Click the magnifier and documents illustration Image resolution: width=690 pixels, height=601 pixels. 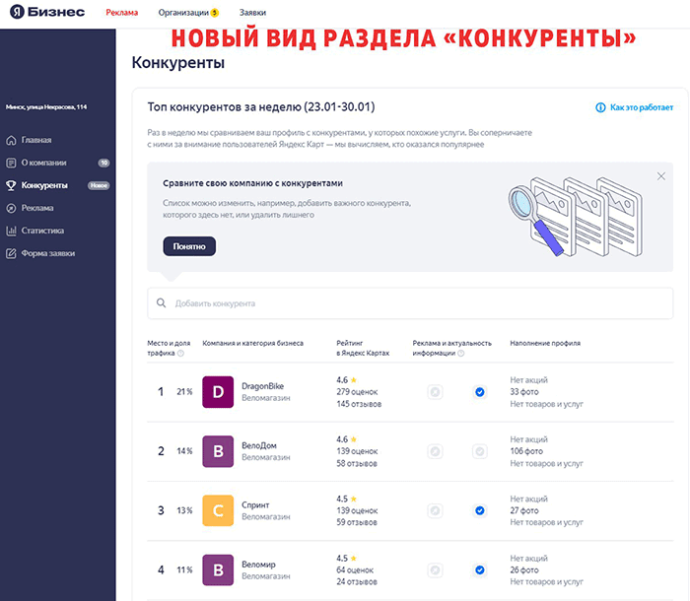576,216
